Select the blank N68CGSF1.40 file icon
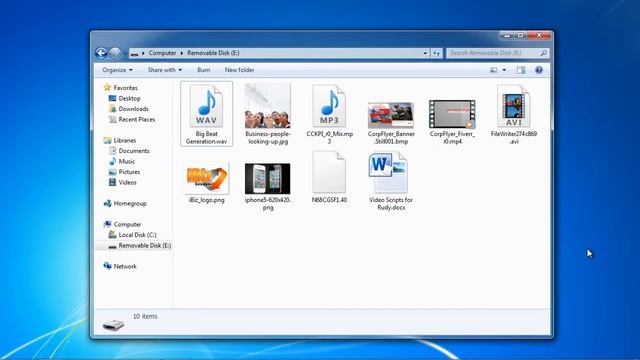Viewport: 640px width, 360px height. 329,172
